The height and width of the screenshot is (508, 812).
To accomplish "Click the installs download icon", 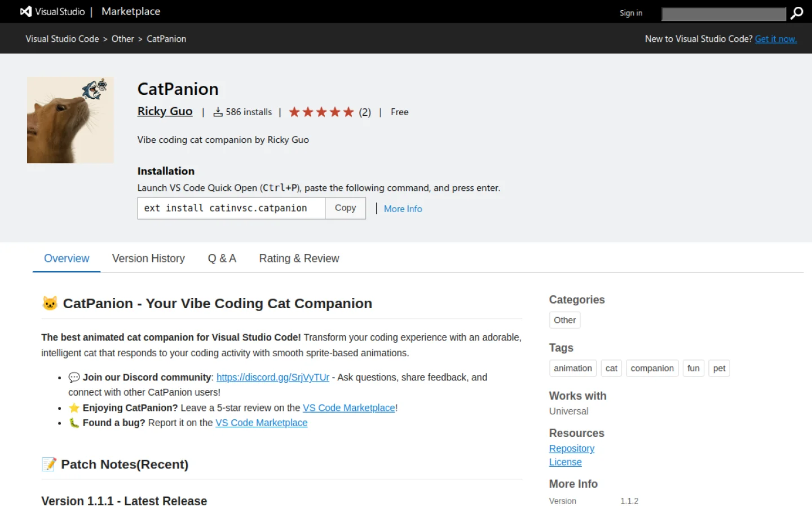I will (x=218, y=112).
